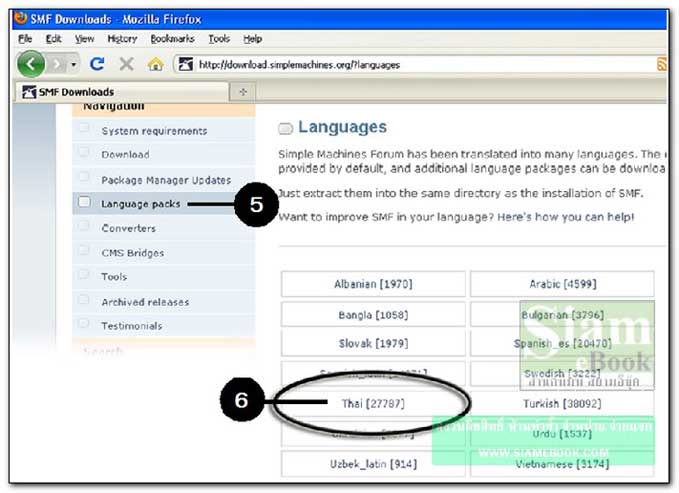Select the SMF Downloads tab
679x493 pixels.
tap(123, 92)
